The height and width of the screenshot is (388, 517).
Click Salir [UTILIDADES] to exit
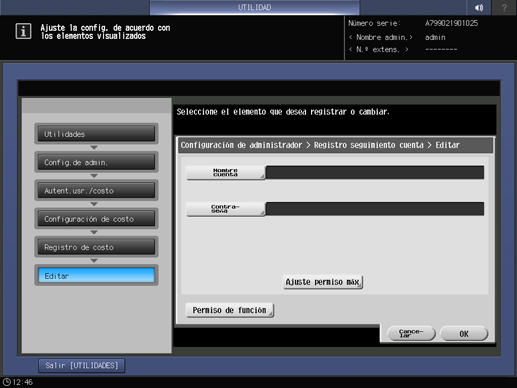(82, 366)
